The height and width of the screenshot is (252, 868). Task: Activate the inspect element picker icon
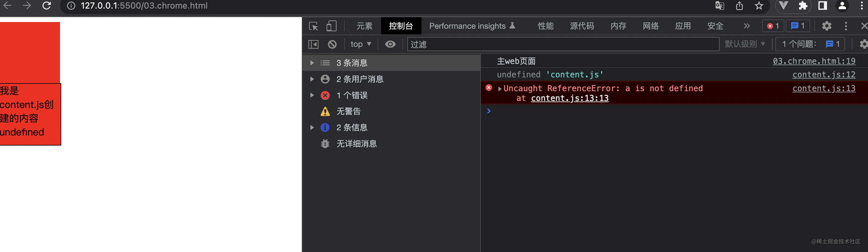tap(313, 26)
